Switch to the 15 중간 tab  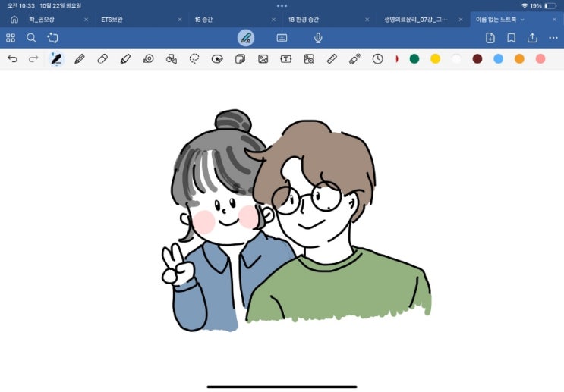203,20
